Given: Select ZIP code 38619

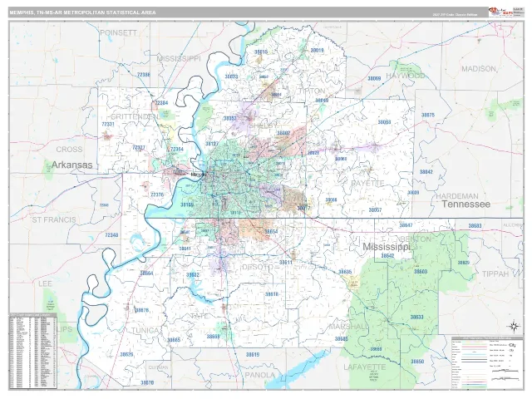Looking at the screenshot, I should pyautogui.click(x=253, y=355).
